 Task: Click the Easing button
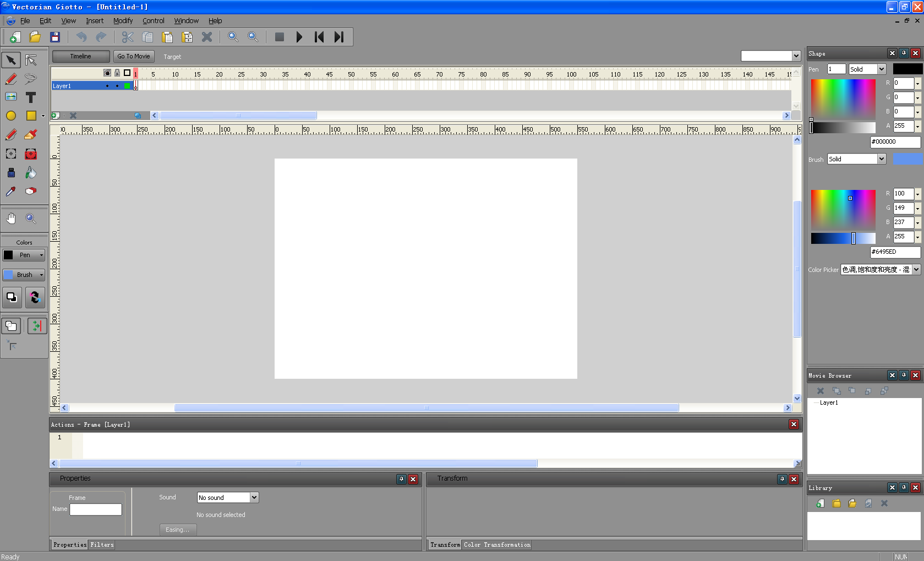[x=178, y=530]
